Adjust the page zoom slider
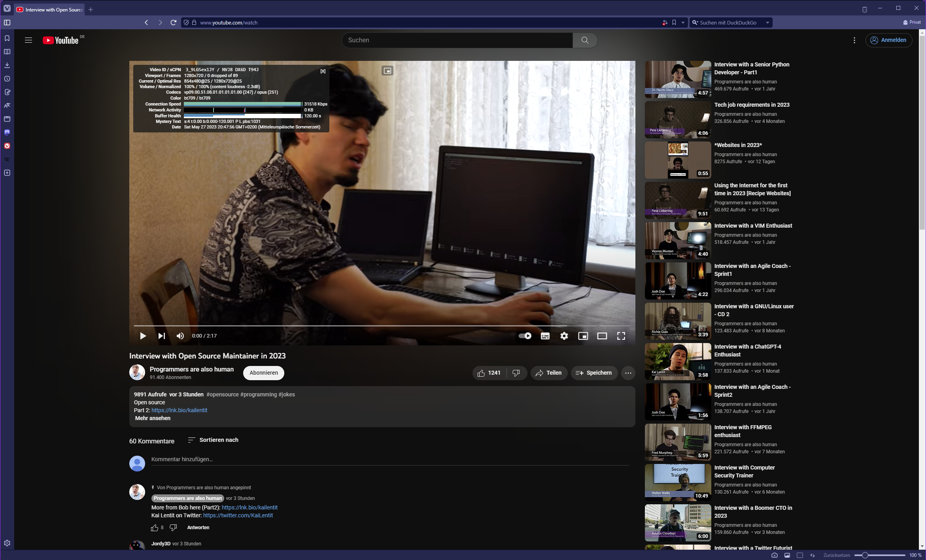 pyautogui.click(x=865, y=555)
